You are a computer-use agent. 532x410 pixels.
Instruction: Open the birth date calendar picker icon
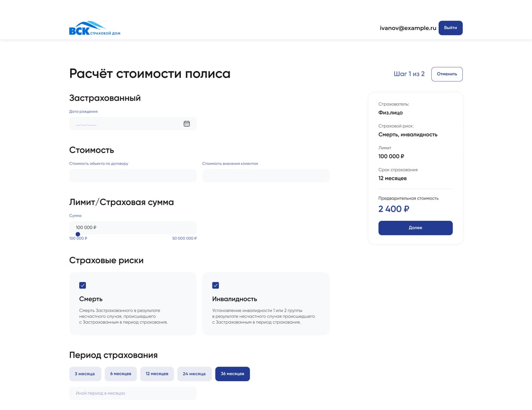click(x=187, y=124)
